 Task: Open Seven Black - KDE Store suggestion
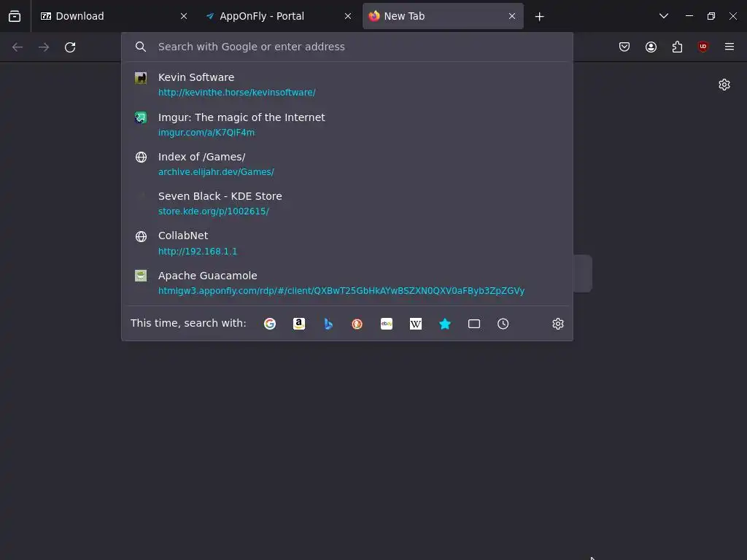tap(347, 203)
